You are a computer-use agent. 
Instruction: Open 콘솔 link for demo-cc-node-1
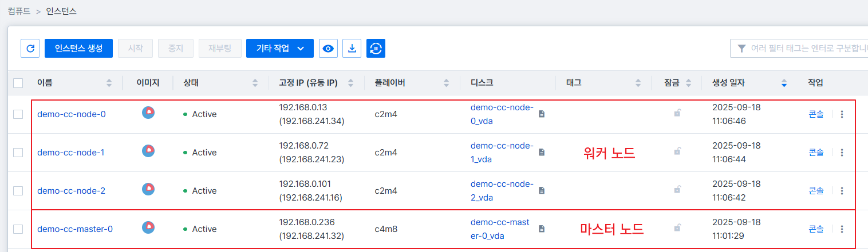[x=816, y=153]
